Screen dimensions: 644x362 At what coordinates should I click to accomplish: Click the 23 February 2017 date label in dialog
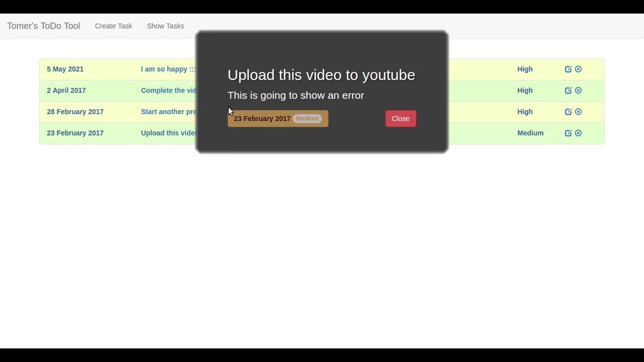point(262,119)
